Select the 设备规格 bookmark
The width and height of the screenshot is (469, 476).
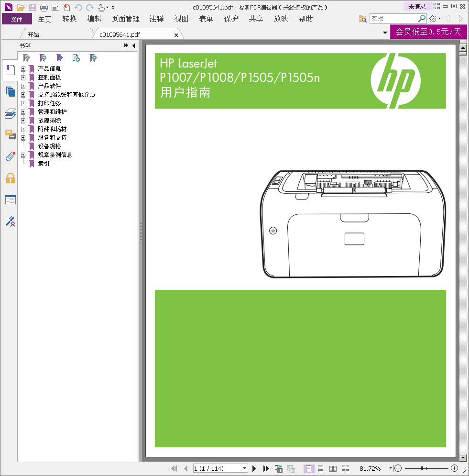[49, 146]
